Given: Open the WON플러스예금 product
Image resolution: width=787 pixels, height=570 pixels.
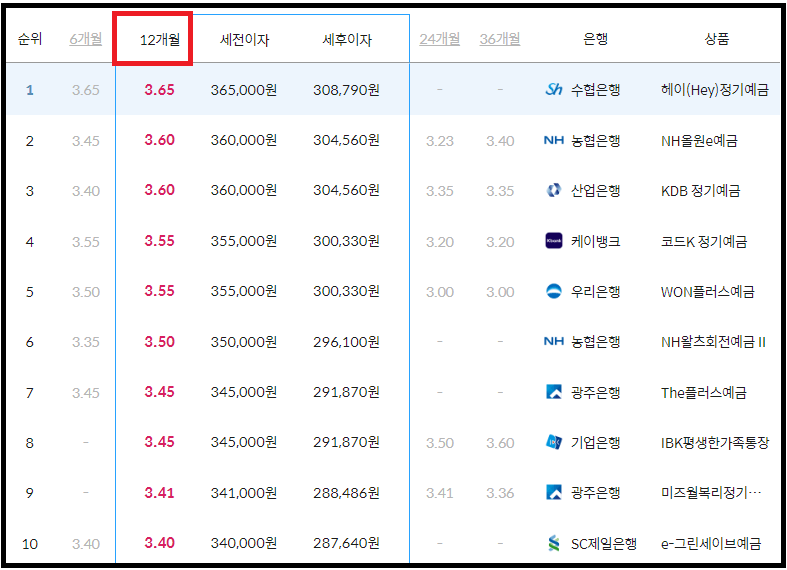Looking at the screenshot, I should (x=708, y=292).
